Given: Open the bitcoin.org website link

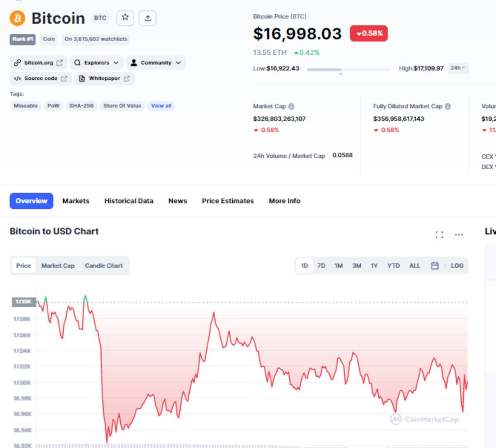Looking at the screenshot, I should 38,63.
